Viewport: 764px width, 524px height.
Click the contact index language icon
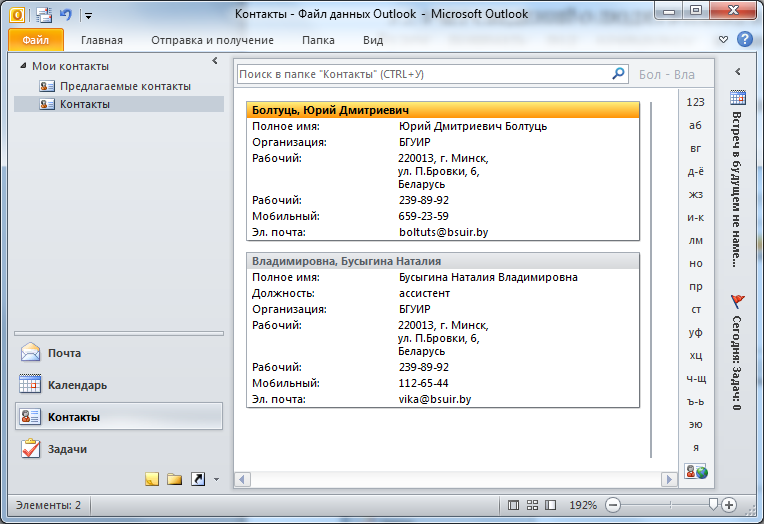[x=696, y=471]
